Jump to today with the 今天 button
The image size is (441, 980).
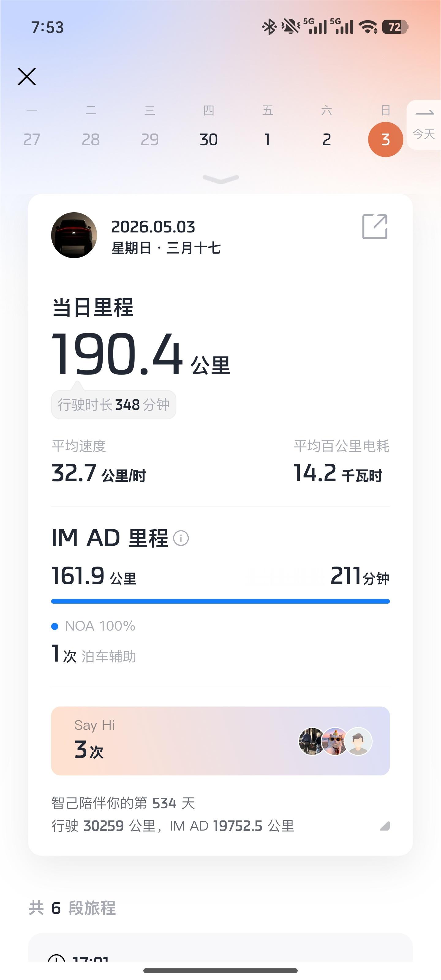[424, 125]
